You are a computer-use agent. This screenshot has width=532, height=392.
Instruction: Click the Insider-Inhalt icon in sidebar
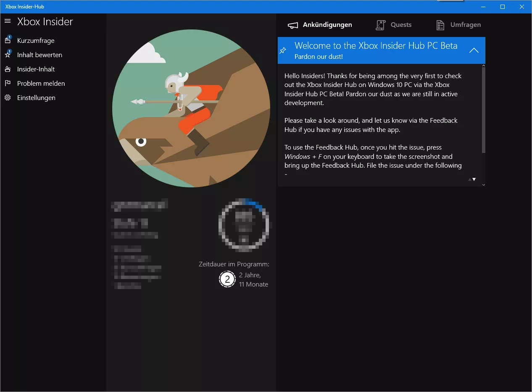(x=8, y=69)
